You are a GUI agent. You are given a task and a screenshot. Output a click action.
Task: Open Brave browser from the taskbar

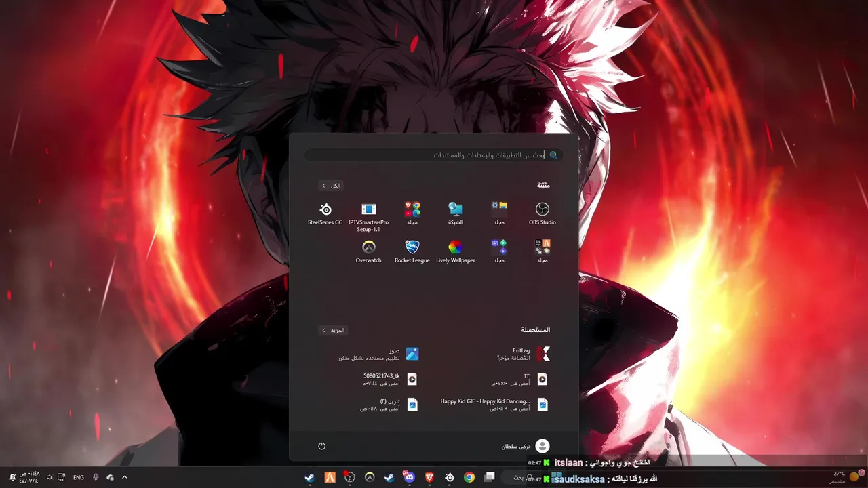click(x=429, y=477)
